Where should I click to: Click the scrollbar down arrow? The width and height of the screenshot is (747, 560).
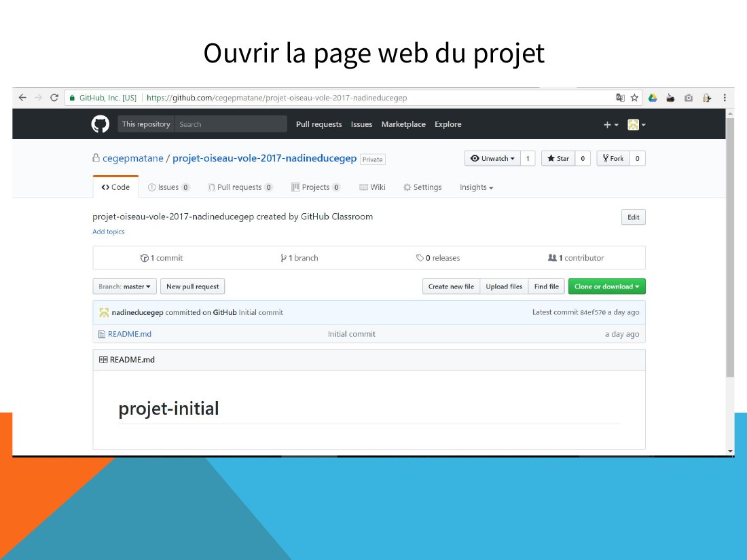(730, 451)
